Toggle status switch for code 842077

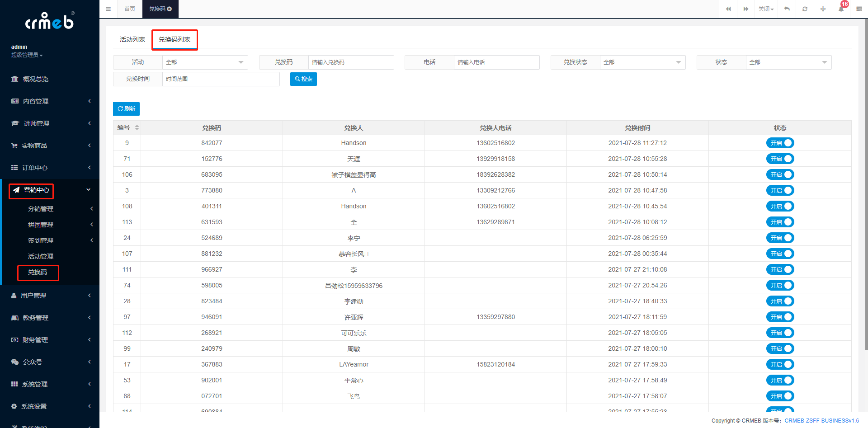780,143
